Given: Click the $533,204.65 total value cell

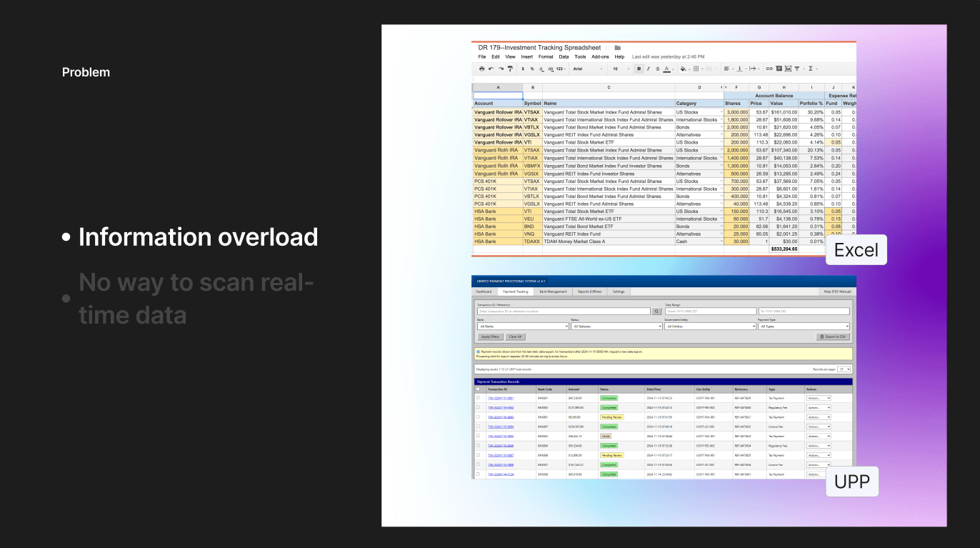Looking at the screenshot, I should (783, 249).
